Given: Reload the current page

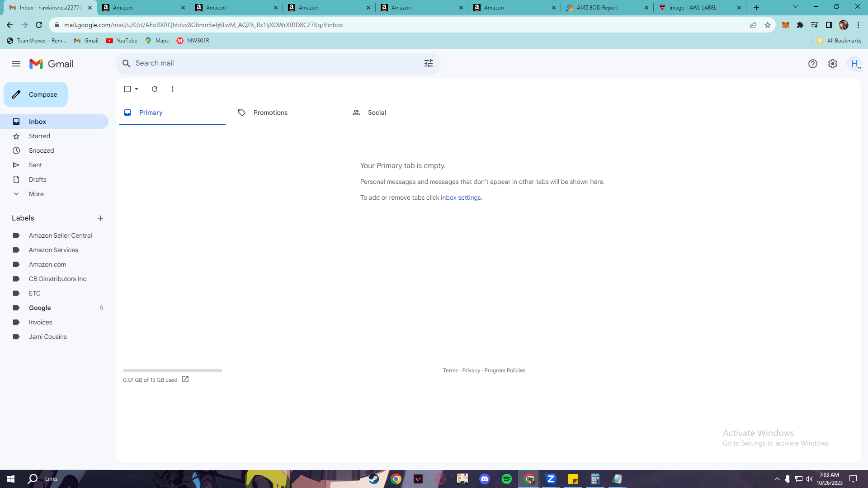Looking at the screenshot, I should pos(39,25).
